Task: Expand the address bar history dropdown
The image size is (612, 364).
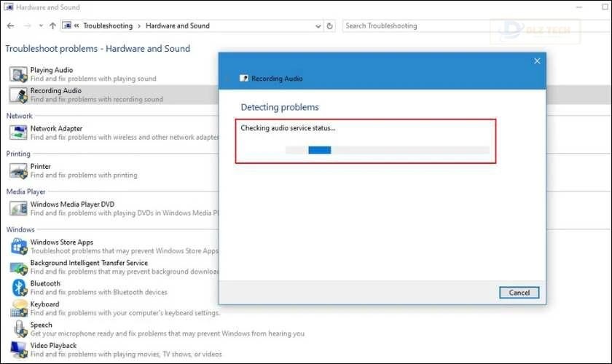Action: 318,26
